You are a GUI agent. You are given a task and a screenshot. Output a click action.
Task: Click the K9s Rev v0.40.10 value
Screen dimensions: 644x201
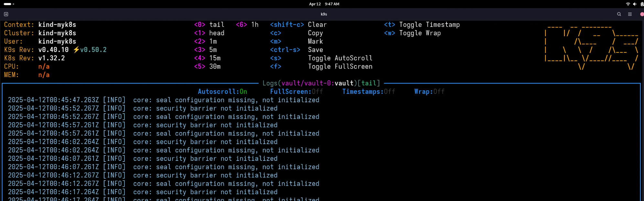(x=53, y=50)
